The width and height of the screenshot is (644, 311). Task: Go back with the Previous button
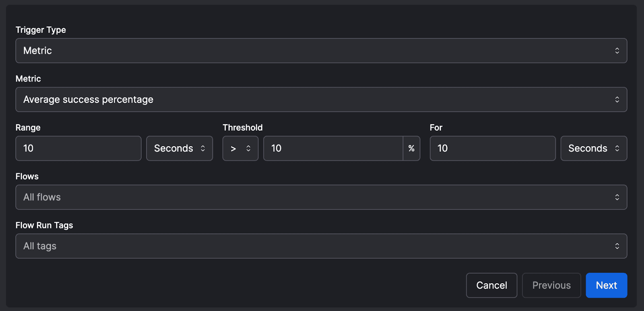pos(551,285)
